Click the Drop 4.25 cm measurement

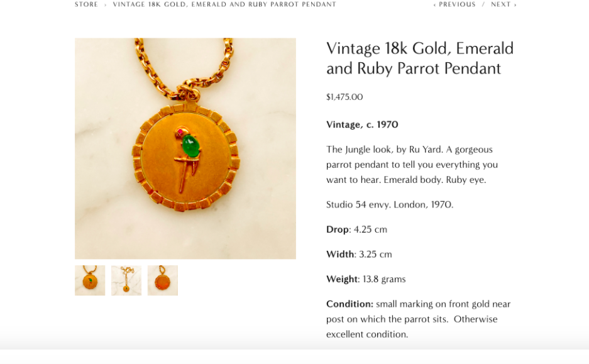click(x=356, y=229)
